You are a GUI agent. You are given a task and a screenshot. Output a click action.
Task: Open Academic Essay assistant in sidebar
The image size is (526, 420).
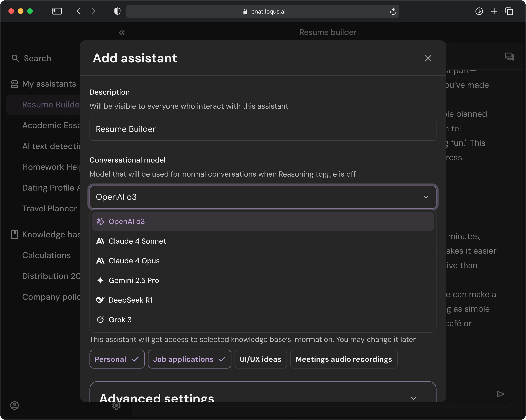click(x=51, y=125)
